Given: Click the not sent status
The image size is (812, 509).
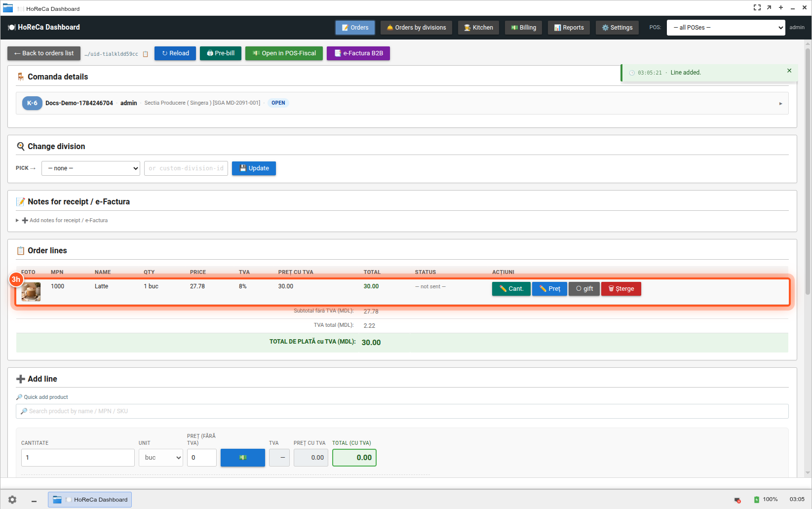Looking at the screenshot, I should [430, 287].
